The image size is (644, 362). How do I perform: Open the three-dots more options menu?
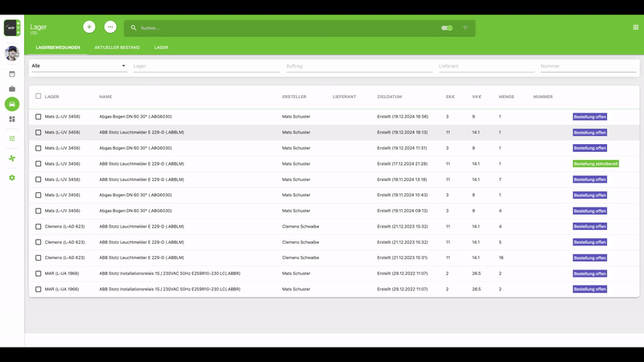coord(110,27)
